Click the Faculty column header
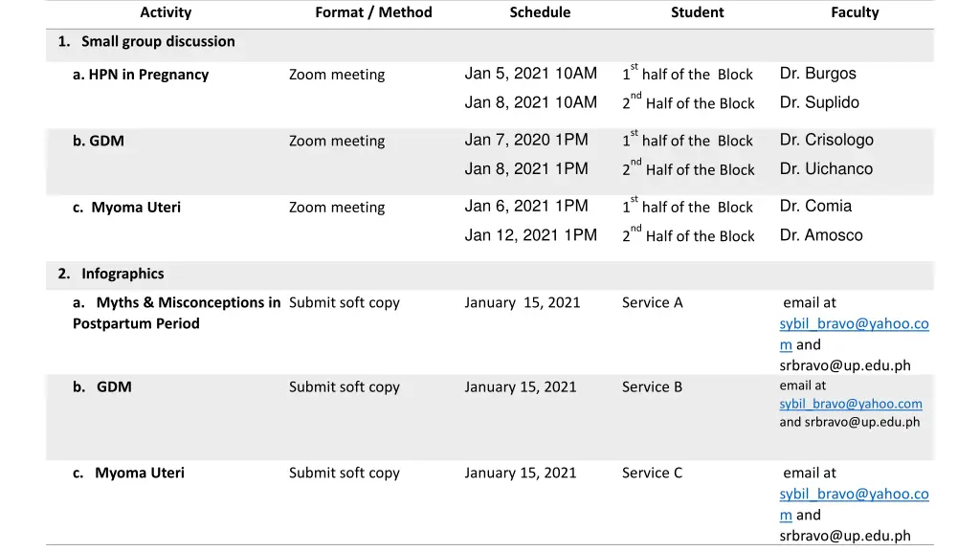Image resolution: width=980 pixels, height=551 pixels. pyautogui.click(x=855, y=12)
